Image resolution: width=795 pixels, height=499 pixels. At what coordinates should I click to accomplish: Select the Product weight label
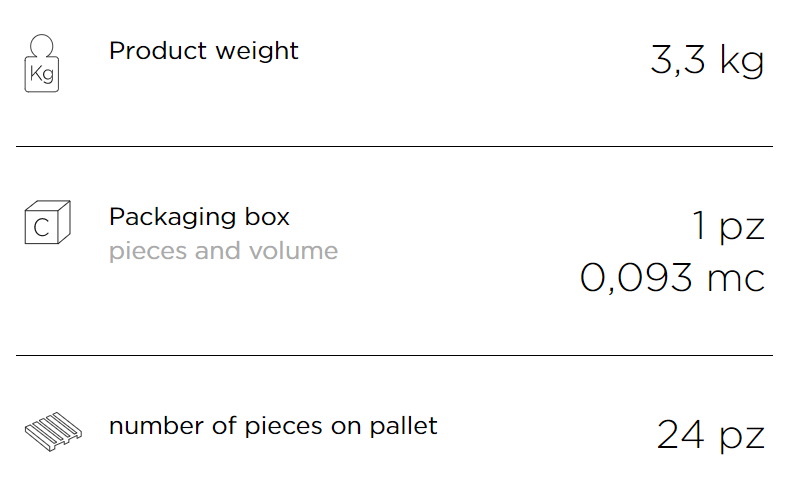click(203, 52)
